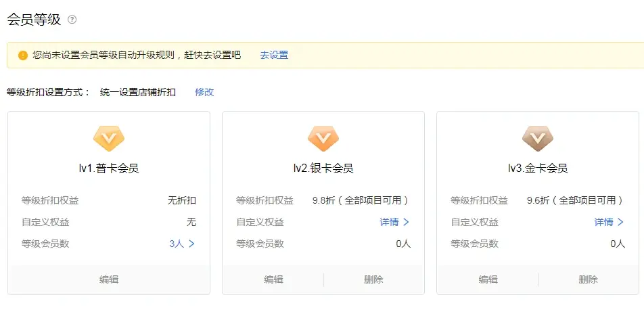Click the orange warning icon in the notice bar
Viewport: 644px width, 318px height.
[x=22, y=55]
